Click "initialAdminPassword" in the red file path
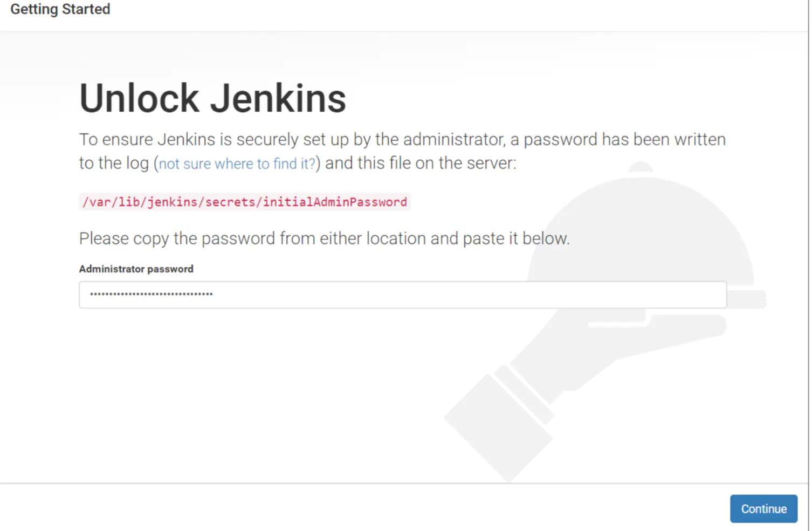The image size is (812, 531). coord(335,202)
